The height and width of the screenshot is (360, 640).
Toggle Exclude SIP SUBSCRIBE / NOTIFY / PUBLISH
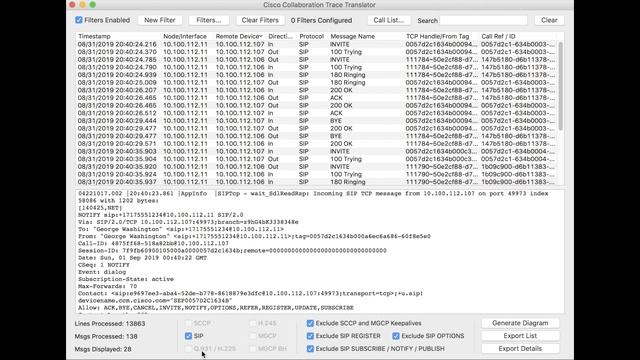(x=310, y=349)
